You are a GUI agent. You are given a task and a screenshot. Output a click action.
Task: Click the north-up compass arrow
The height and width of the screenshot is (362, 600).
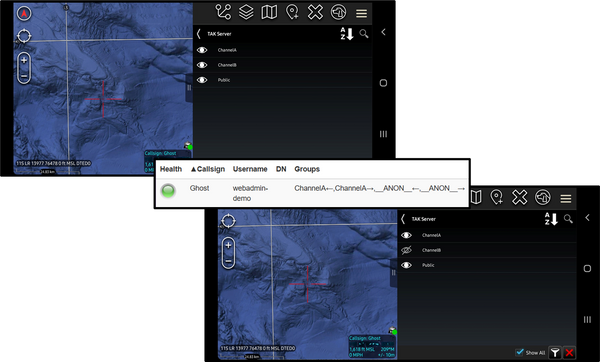pos(24,13)
